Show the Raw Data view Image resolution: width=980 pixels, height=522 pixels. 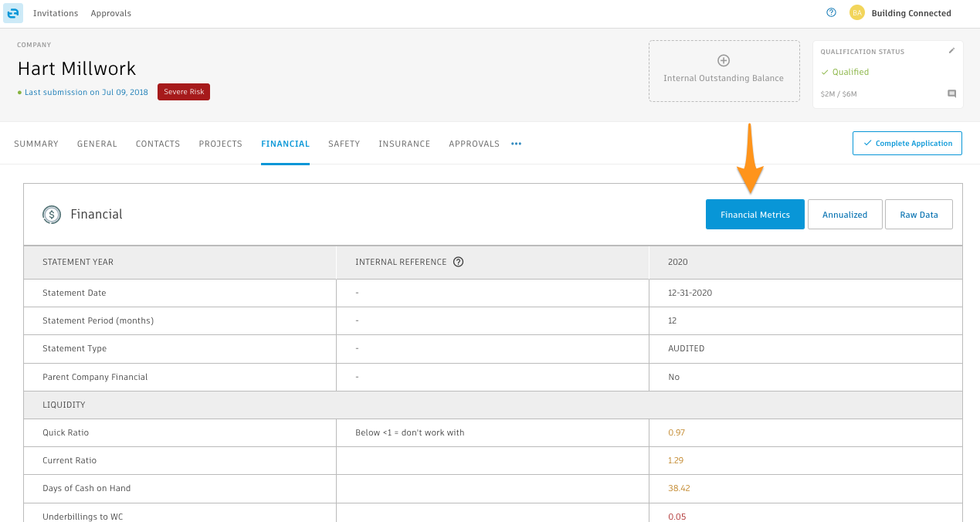(918, 215)
